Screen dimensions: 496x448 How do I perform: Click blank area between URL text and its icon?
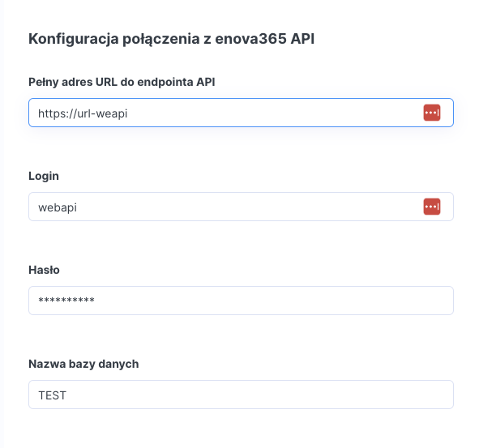pos(276,113)
